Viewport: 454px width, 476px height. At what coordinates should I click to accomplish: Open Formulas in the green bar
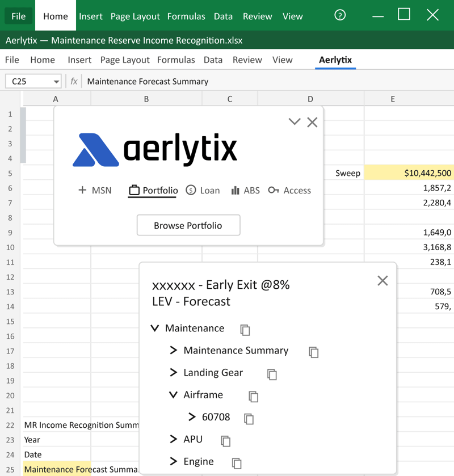(186, 16)
